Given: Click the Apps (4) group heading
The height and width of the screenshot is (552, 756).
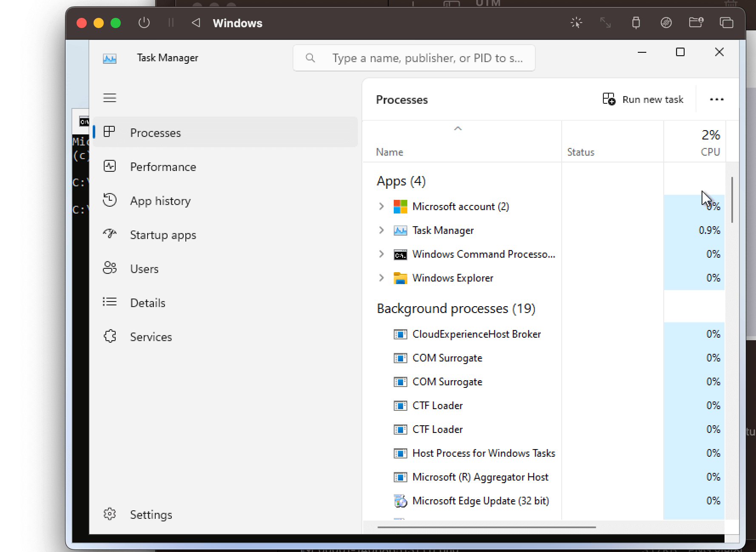Looking at the screenshot, I should 401,181.
